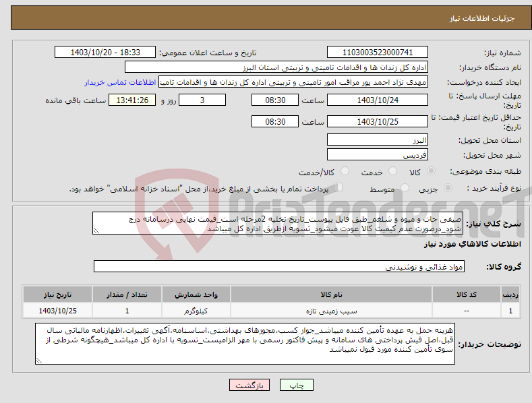Viewport: 532px width, 403px height.
Task: Click the request creator name field
Action: (x=293, y=82)
